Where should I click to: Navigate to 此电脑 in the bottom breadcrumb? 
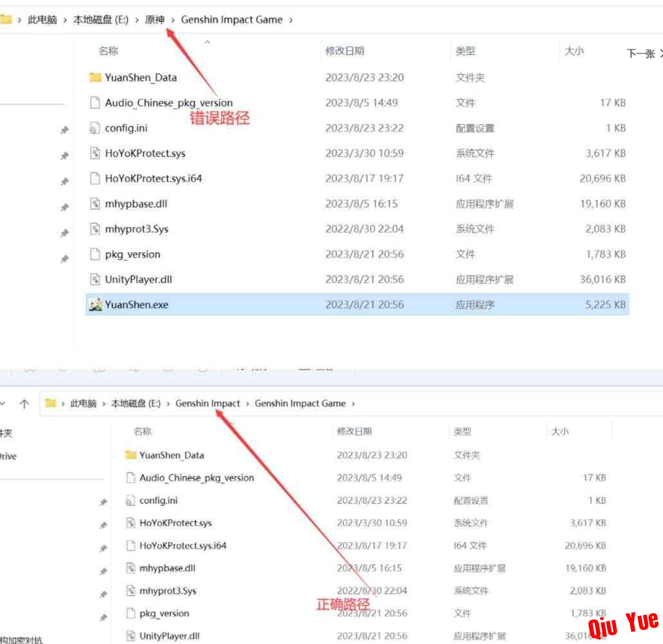click(83, 404)
